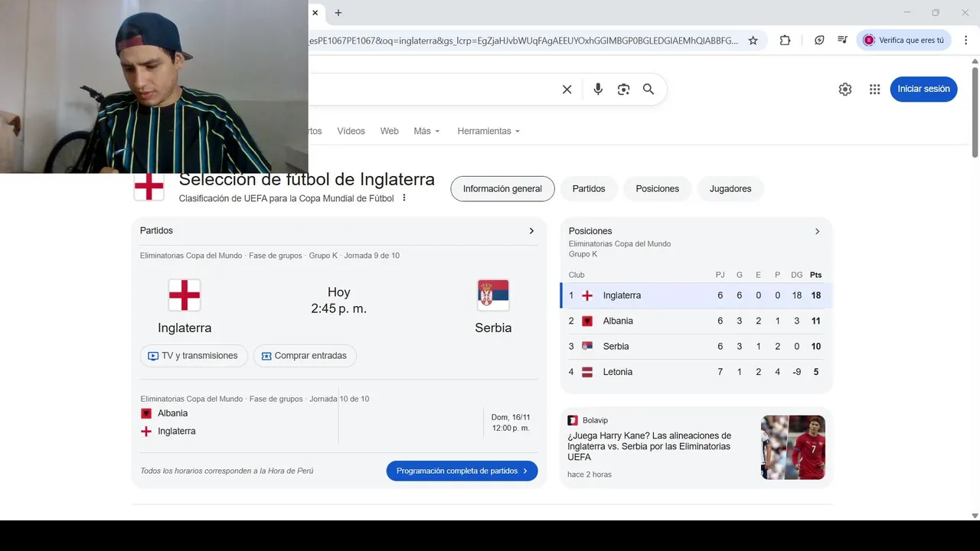Expand the Partidos card arrow
980x551 pixels.
coord(531,230)
